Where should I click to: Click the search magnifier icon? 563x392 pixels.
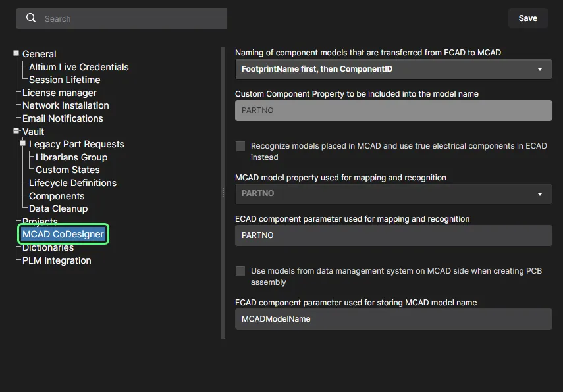click(31, 18)
